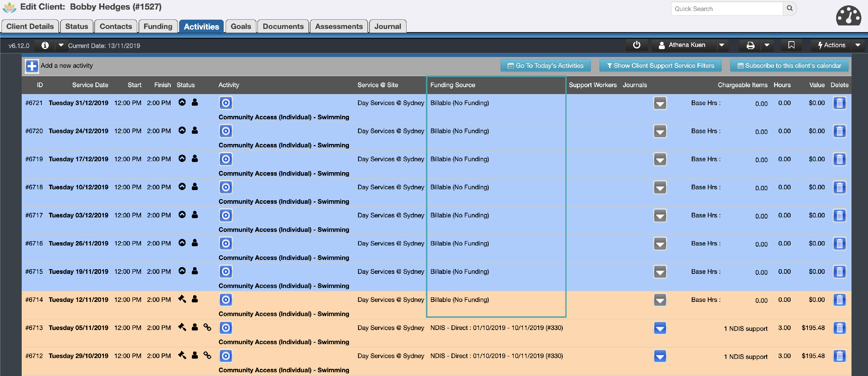The image size is (868, 376).
Task: Open the activity target icon for #6718
Action: (226, 188)
